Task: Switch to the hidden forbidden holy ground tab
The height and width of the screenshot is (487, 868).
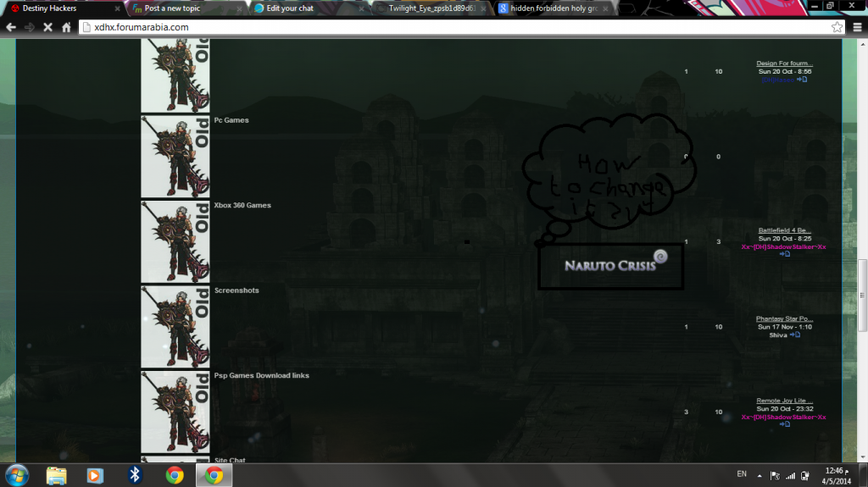Action: (x=553, y=8)
